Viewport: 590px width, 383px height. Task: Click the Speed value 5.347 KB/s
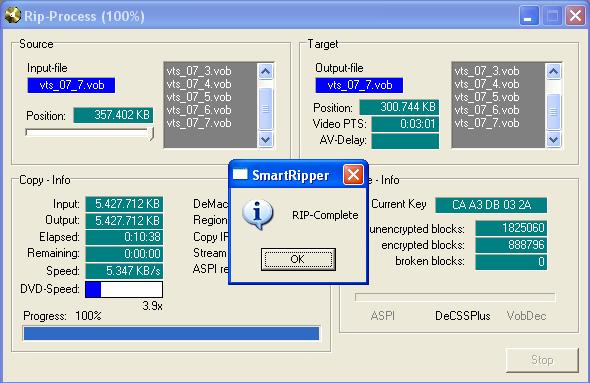coord(124,271)
